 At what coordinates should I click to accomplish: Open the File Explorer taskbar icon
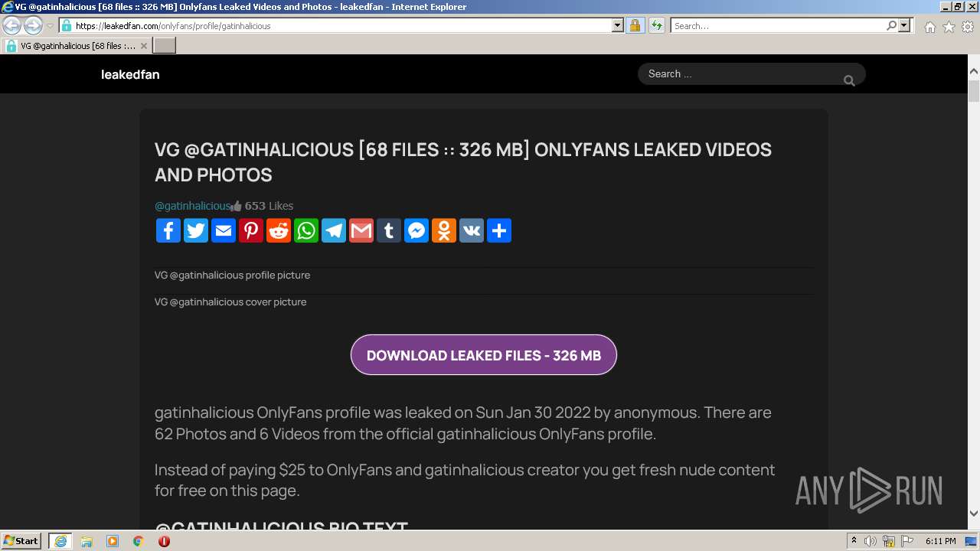[x=87, y=541]
